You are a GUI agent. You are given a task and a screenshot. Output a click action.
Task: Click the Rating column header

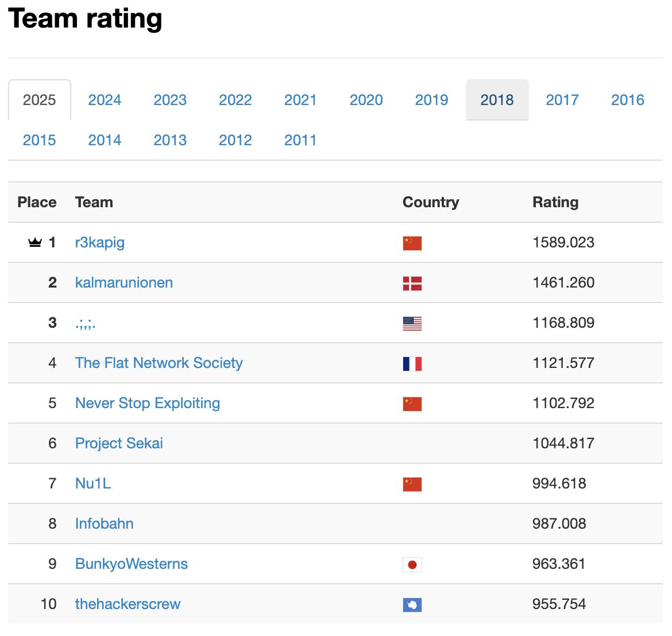[x=555, y=202]
